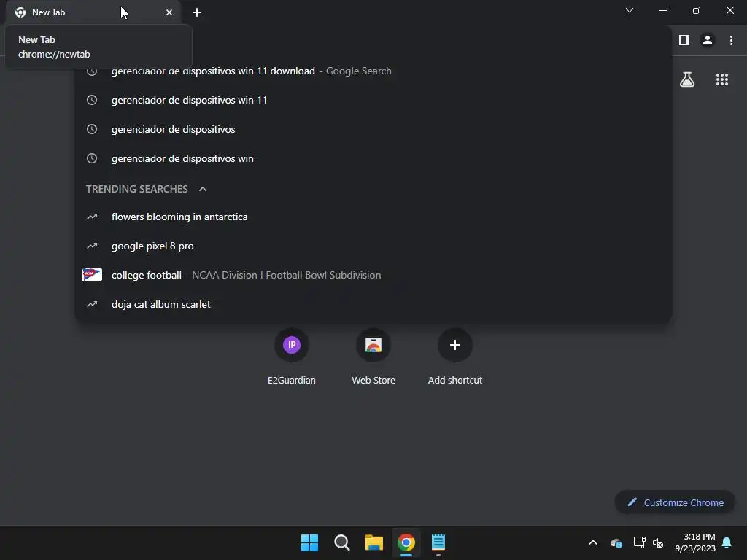Open the Search Labs flask icon

687,79
